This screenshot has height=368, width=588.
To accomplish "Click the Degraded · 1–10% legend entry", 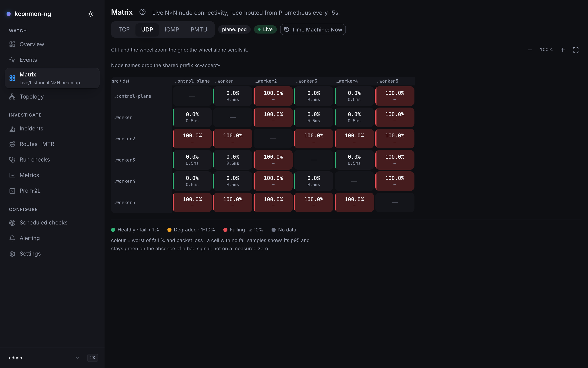I will (191, 230).
